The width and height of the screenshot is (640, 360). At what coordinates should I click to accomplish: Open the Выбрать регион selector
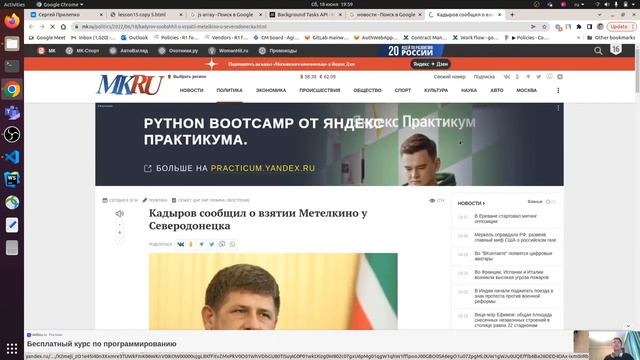coord(187,77)
